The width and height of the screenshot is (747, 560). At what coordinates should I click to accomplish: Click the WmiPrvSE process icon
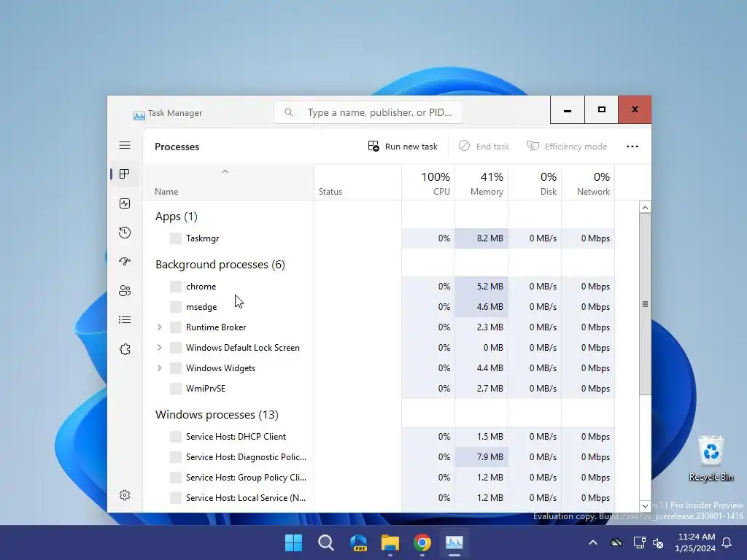click(x=175, y=389)
